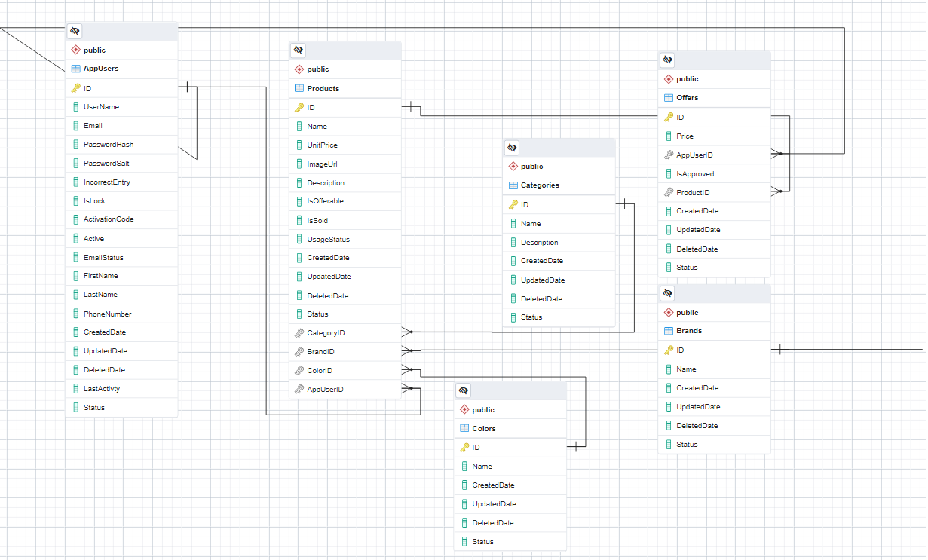Click the schema icon in Categories

coord(513,167)
